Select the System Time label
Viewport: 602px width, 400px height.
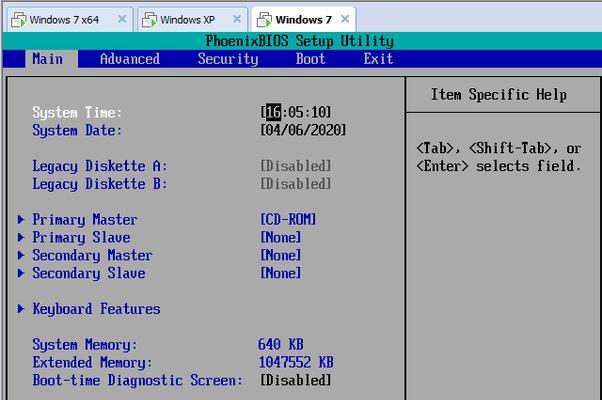(x=77, y=112)
